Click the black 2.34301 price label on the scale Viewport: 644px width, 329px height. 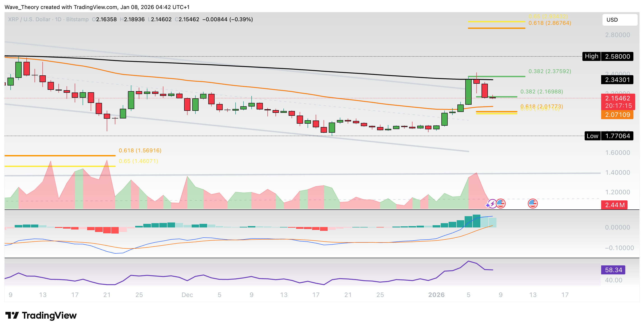pos(618,80)
